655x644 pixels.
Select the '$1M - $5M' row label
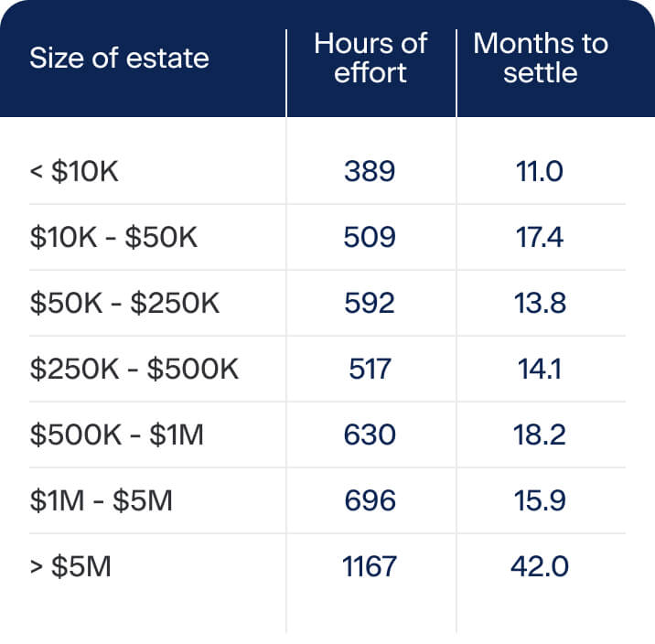pyautogui.click(x=102, y=500)
